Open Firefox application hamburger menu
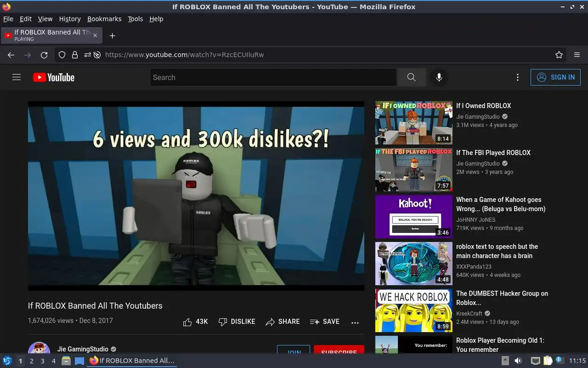Viewport: 588px width, 368px height. pyautogui.click(x=577, y=55)
